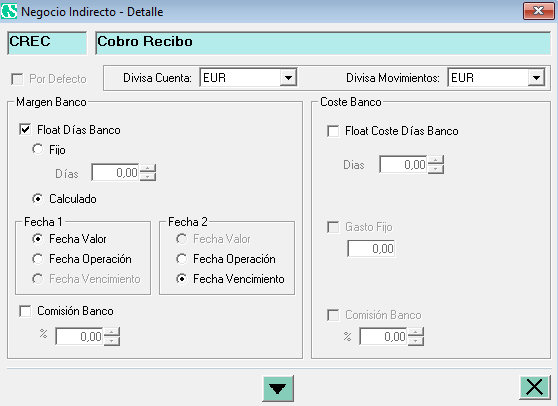Click the green black down-arrow button
Screen dimensions: 558x406
[x=278, y=388]
